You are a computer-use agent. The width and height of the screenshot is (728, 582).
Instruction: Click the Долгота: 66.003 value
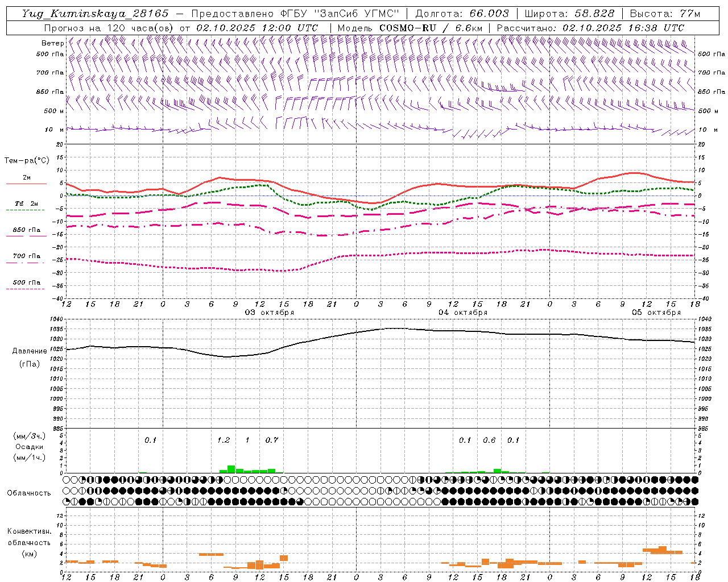[462, 14]
